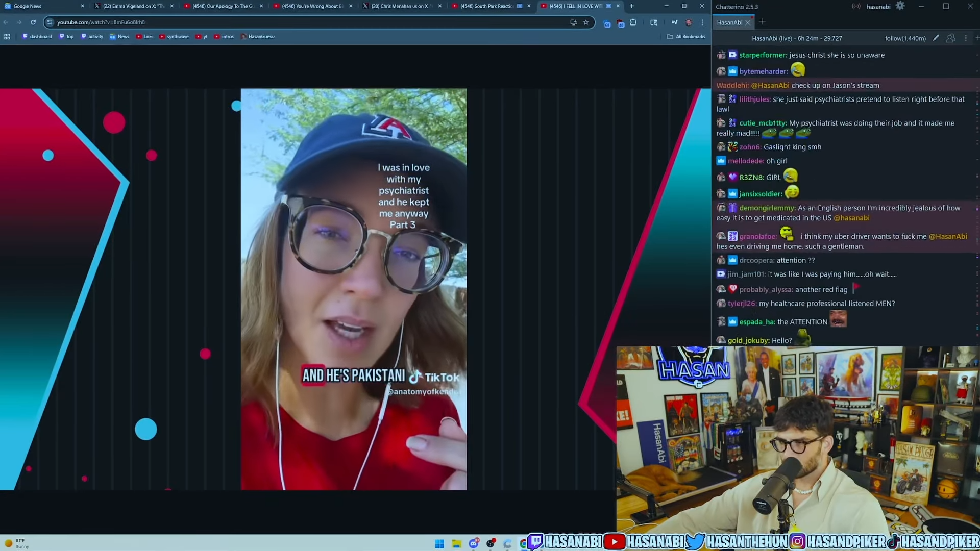Open a new browser tab

click(632, 6)
